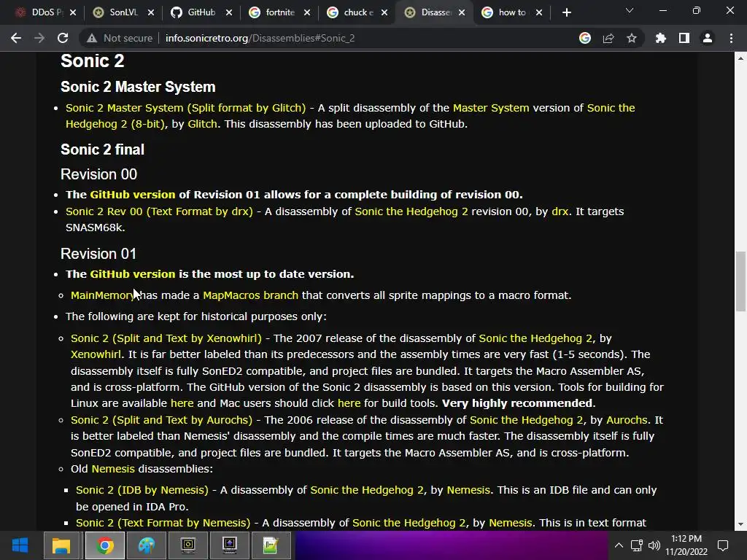Viewport: 747px width, 560px height.
Task: Expand the tab search dropdown
Action: pyautogui.click(x=630, y=10)
